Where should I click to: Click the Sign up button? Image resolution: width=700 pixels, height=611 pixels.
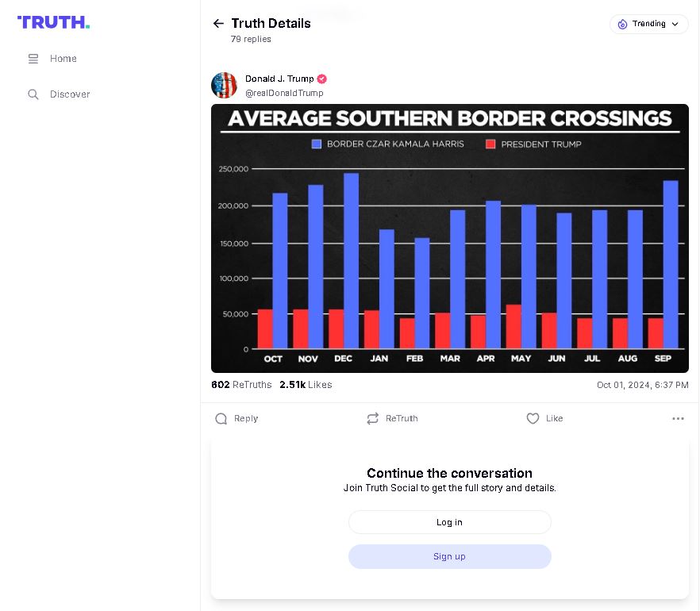click(x=449, y=556)
